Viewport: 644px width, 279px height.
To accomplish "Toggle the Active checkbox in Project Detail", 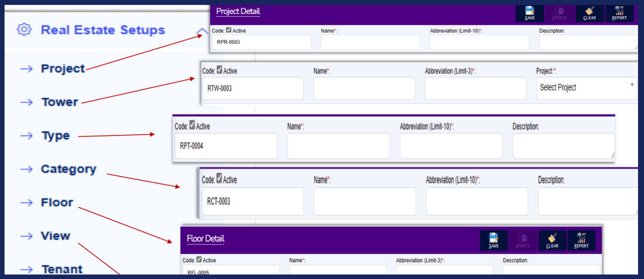I will pos(229,30).
